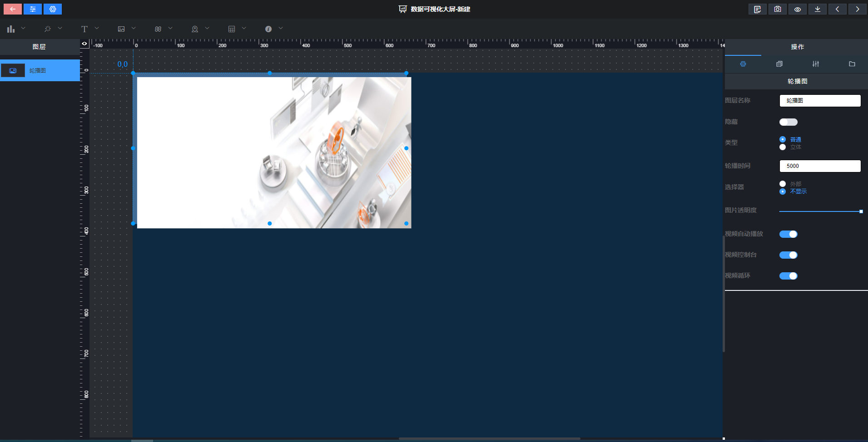Click the horizontal scrollbar under the canvas

click(490, 438)
